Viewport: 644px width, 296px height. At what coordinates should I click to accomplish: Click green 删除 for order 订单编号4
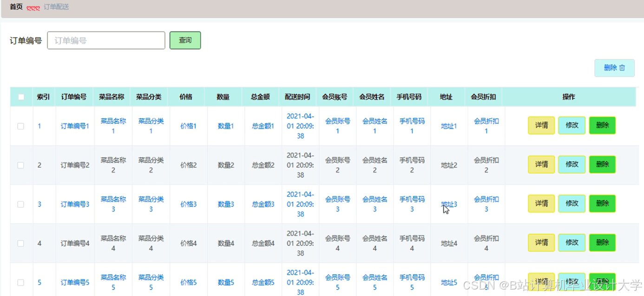click(x=602, y=242)
